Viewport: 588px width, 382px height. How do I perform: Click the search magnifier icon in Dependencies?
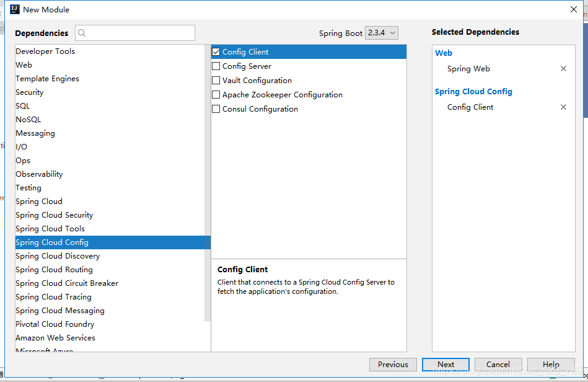pyautogui.click(x=82, y=33)
